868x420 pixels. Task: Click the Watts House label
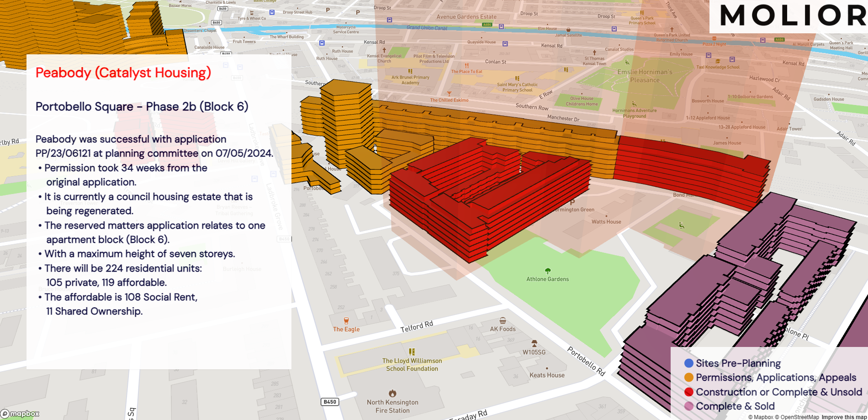click(x=606, y=222)
